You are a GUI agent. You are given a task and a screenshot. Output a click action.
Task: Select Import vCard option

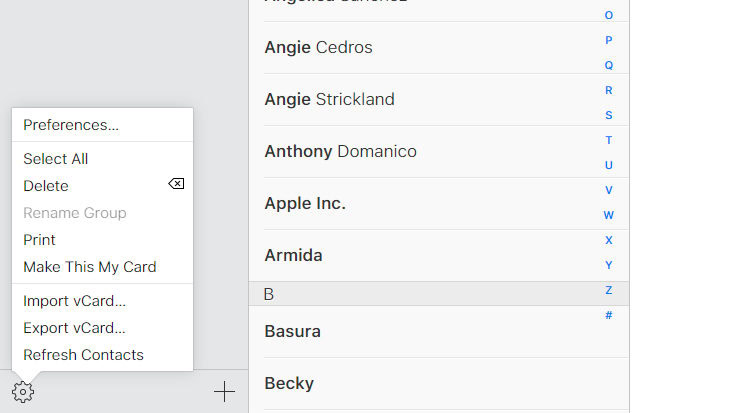[75, 301]
